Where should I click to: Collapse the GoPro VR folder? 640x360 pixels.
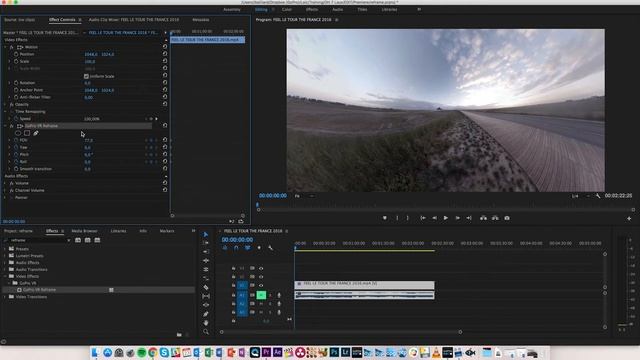pos(9,283)
